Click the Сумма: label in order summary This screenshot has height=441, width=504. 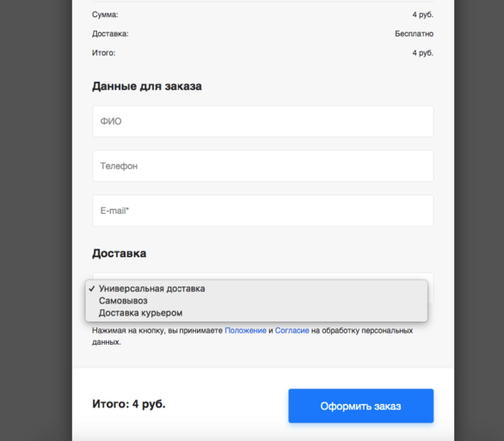click(x=105, y=15)
